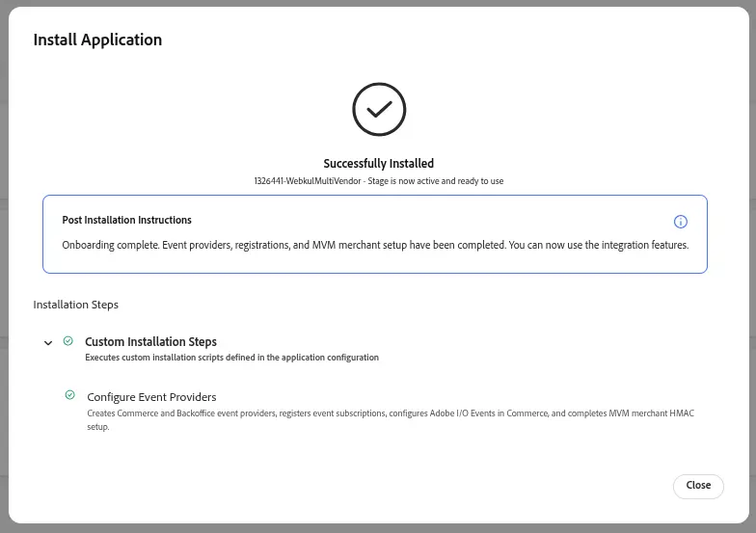Click the Post Installation Instructions heading

tap(127, 220)
